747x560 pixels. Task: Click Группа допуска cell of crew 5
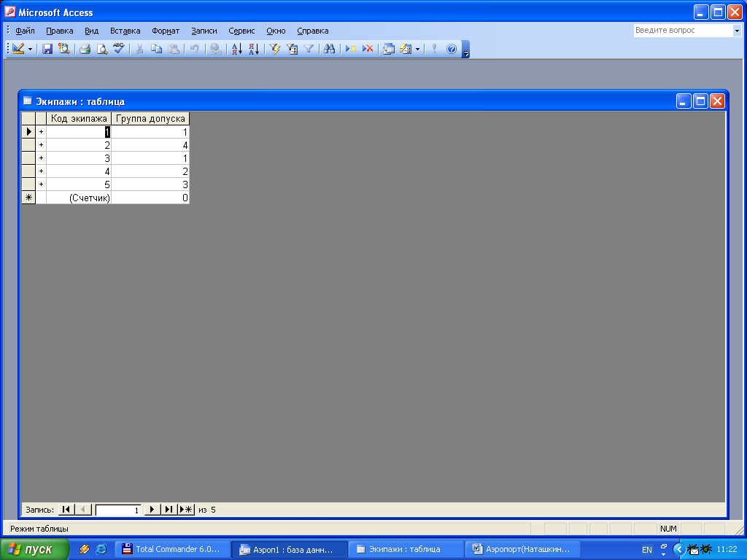(x=150, y=184)
